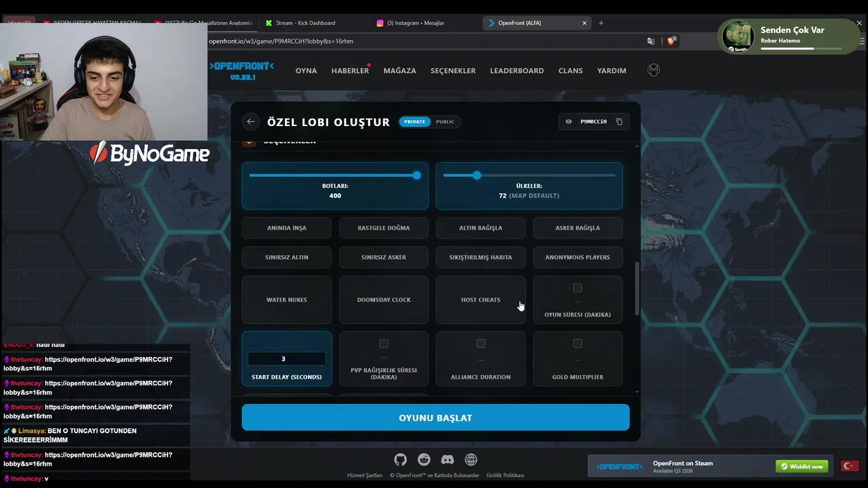Toggle ASKER BAĞIŞLA option

[x=578, y=228]
